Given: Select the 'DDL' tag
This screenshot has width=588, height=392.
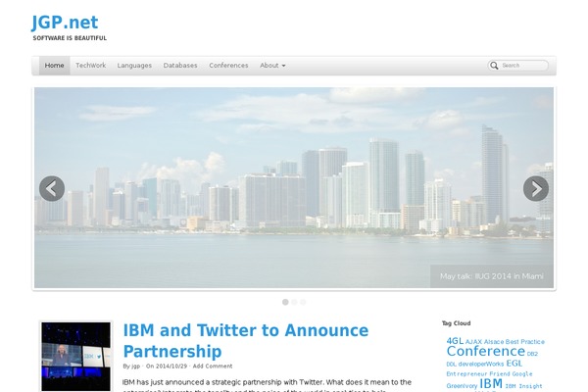Looking at the screenshot, I should (451, 365).
